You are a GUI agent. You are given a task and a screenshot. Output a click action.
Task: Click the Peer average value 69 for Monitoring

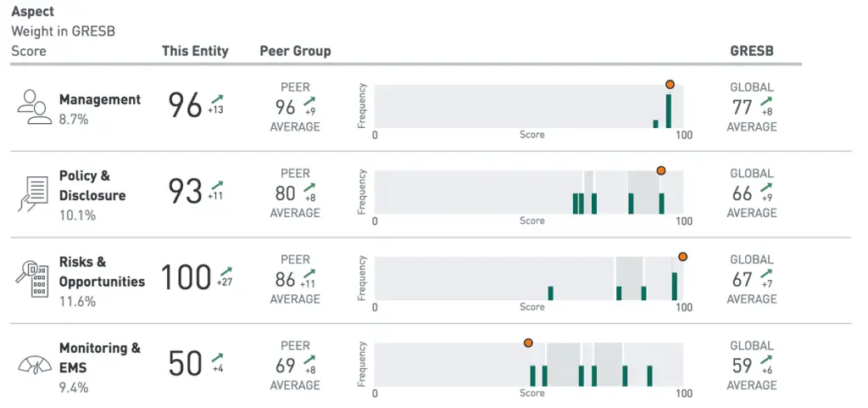tap(285, 366)
